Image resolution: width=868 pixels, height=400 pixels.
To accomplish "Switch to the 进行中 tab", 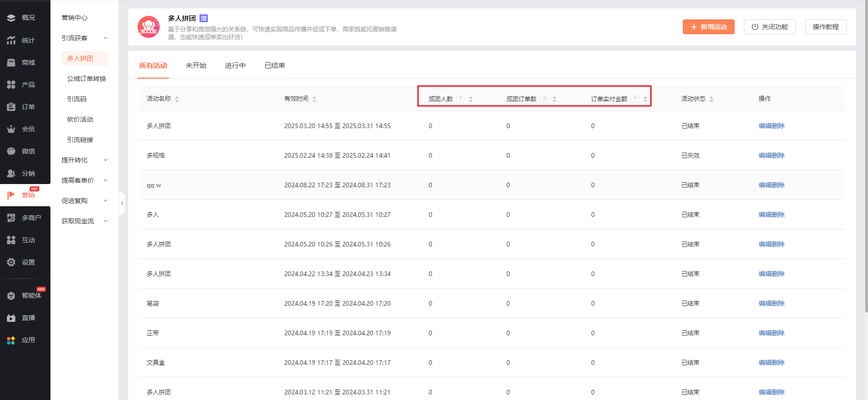I will (x=235, y=66).
